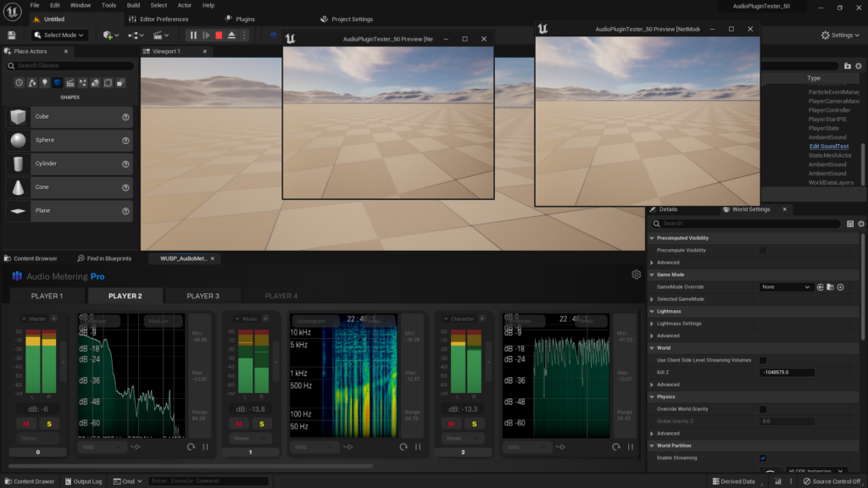The width and height of the screenshot is (868, 488).
Task: Click the Output Log button
Action: click(82, 481)
